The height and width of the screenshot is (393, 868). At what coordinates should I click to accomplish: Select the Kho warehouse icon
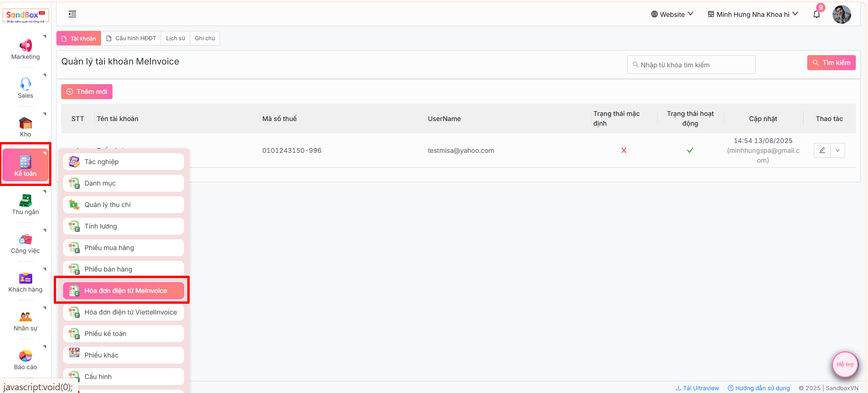coord(25,123)
